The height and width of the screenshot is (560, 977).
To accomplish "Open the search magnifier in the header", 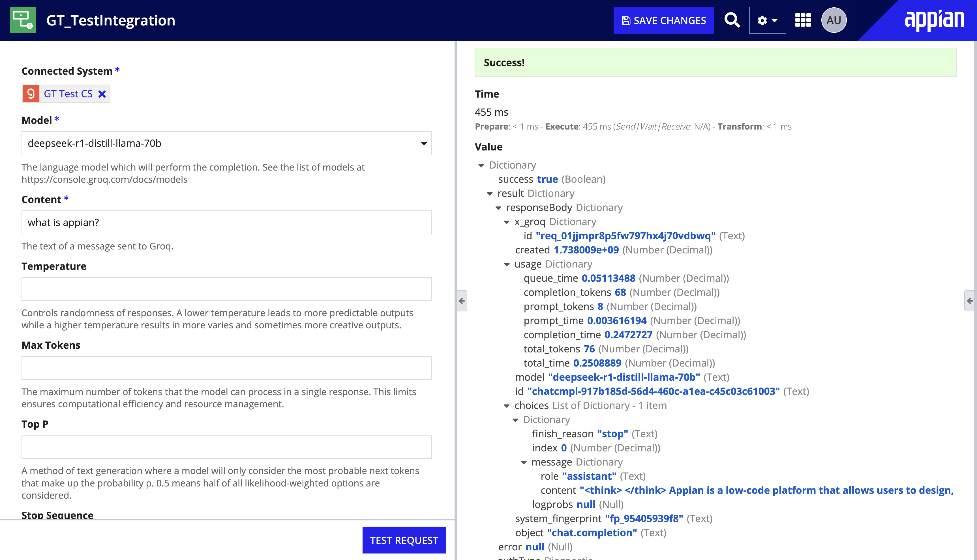I will tap(732, 20).
